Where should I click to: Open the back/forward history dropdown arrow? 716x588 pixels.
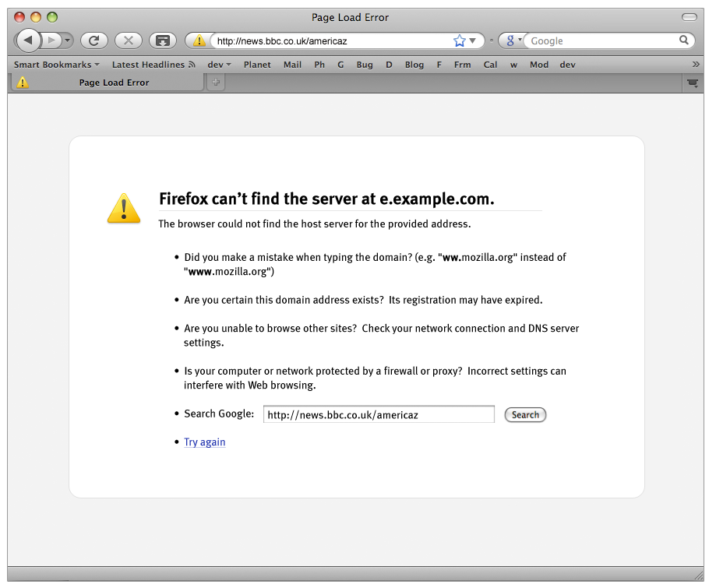(68, 40)
